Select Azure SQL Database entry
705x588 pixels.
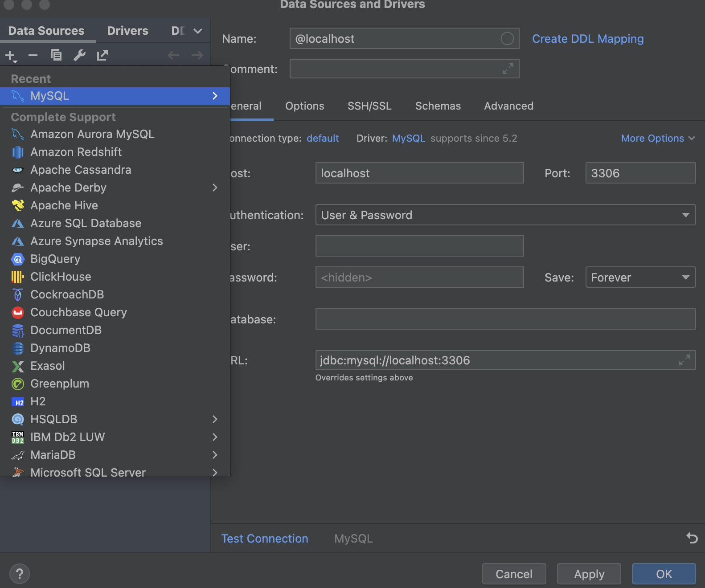(x=115, y=223)
